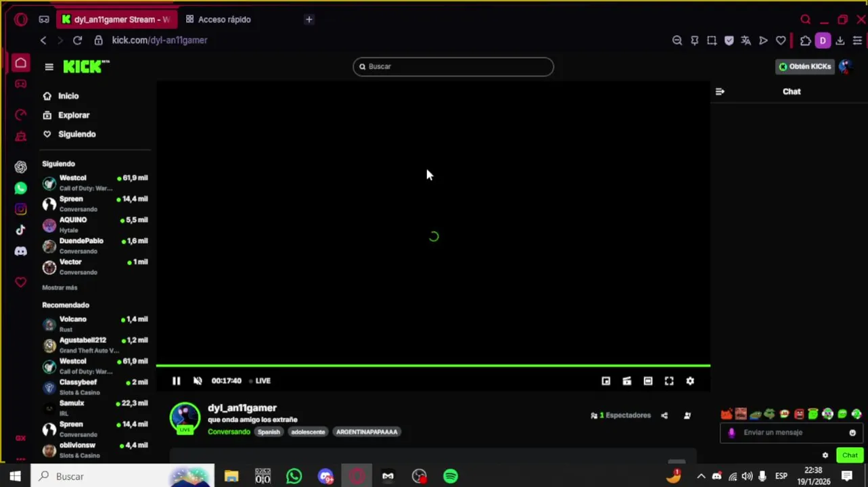Open Volcano's recommended channel

[95, 324]
